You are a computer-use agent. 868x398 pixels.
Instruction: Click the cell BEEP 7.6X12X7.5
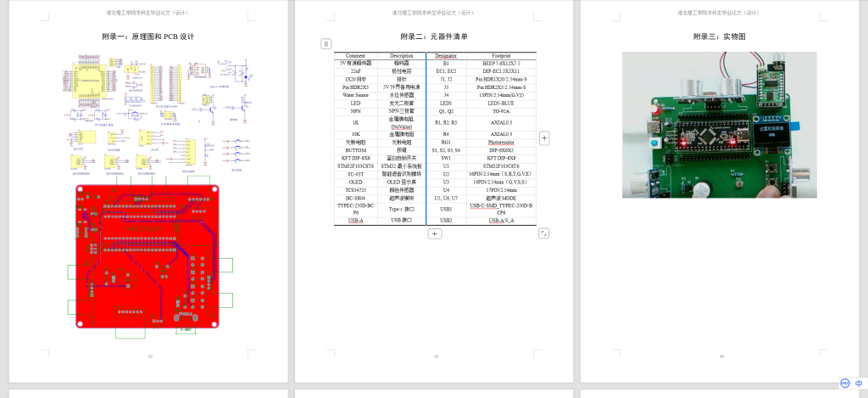point(501,63)
